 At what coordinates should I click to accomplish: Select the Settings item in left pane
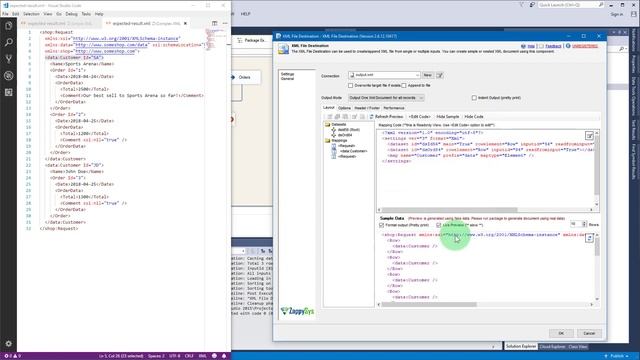point(287,74)
